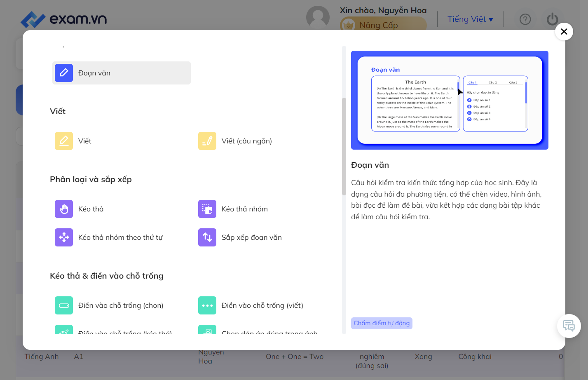Click the Kéo thả nhóm theo thứ tự label
The height and width of the screenshot is (380, 588).
point(120,237)
